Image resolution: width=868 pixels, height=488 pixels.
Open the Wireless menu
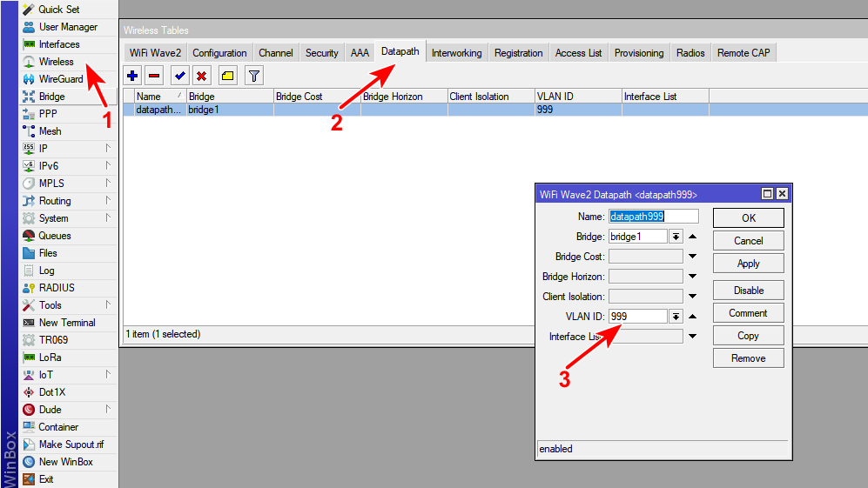click(x=69, y=62)
